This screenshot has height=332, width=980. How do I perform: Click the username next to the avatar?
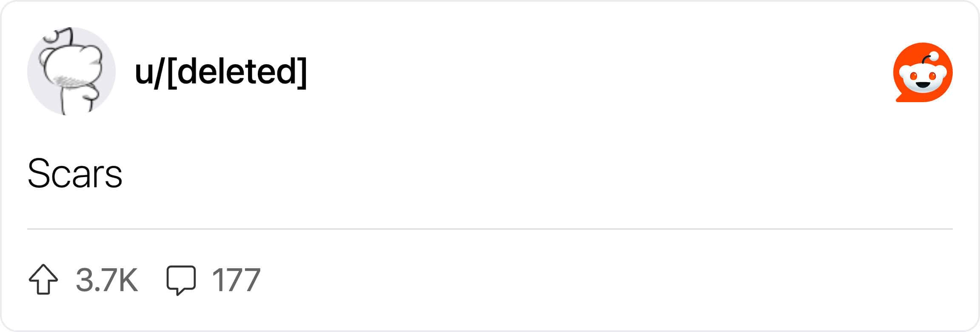click(x=220, y=72)
